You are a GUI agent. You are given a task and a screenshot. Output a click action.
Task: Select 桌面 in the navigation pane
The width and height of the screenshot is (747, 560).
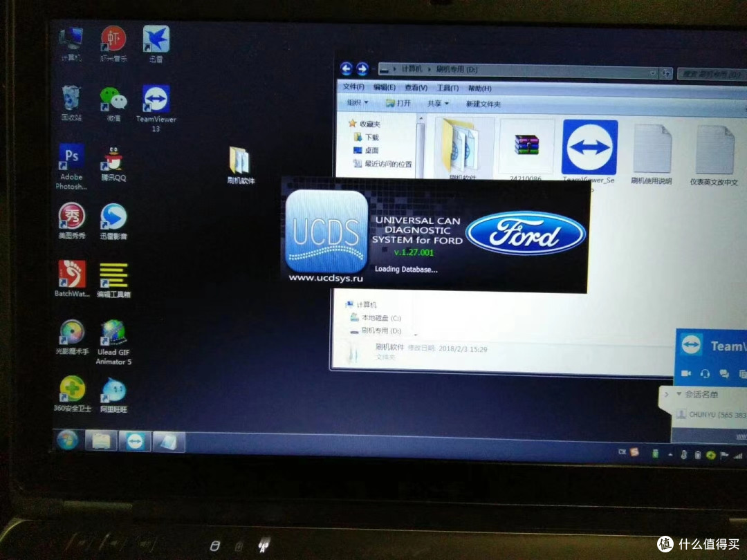click(x=366, y=150)
